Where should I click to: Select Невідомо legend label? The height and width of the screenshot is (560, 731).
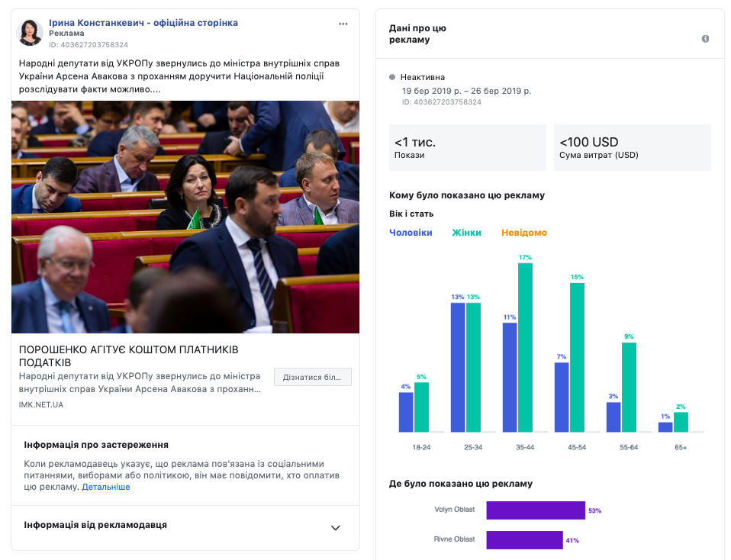pos(523,233)
